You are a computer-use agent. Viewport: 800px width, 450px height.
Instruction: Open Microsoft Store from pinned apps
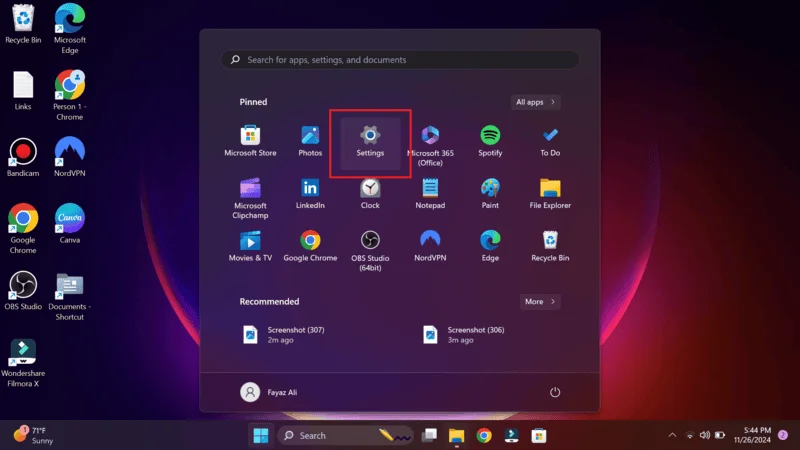pos(250,141)
